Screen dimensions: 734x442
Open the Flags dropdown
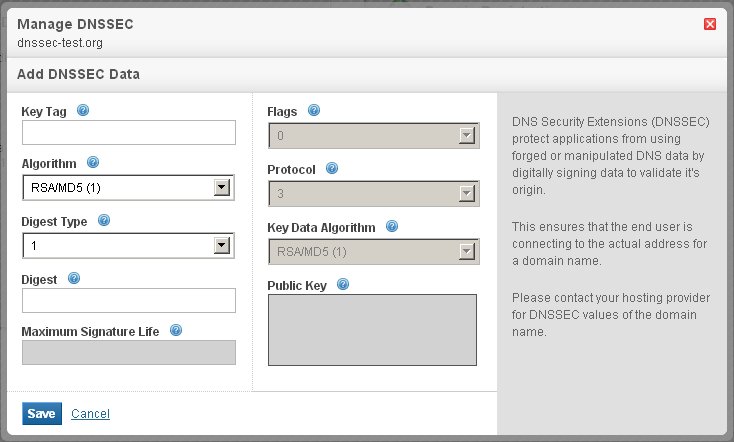373,135
